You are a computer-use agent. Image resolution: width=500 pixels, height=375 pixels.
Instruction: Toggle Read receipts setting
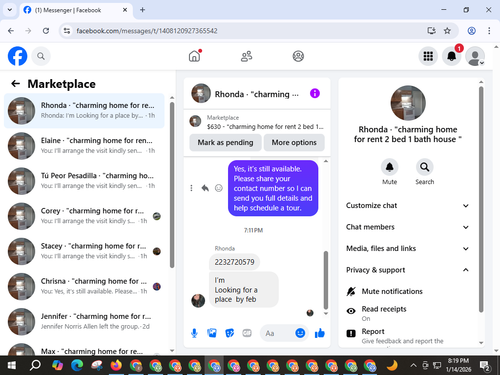[x=408, y=313]
